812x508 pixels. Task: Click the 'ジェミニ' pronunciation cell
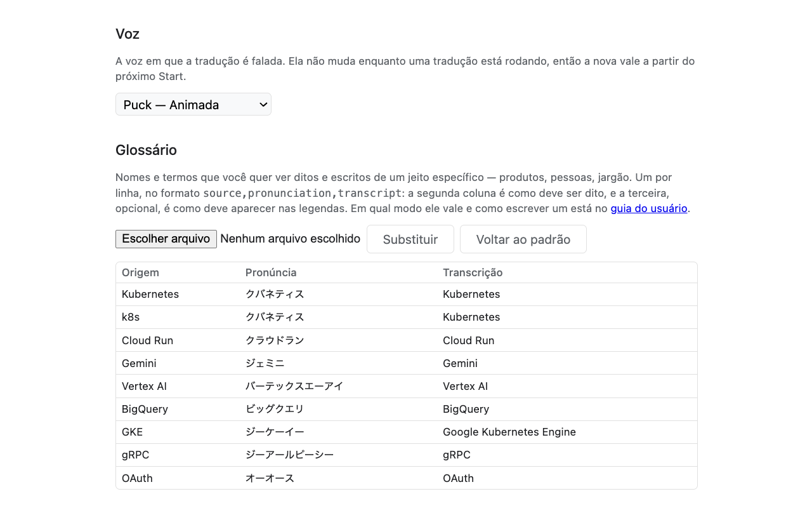pyautogui.click(x=265, y=363)
